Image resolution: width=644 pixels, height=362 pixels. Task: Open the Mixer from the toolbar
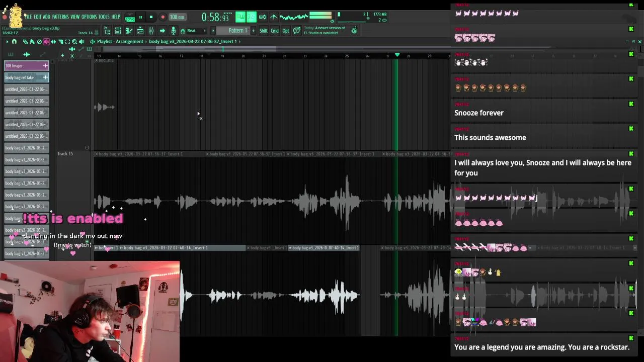click(151, 31)
